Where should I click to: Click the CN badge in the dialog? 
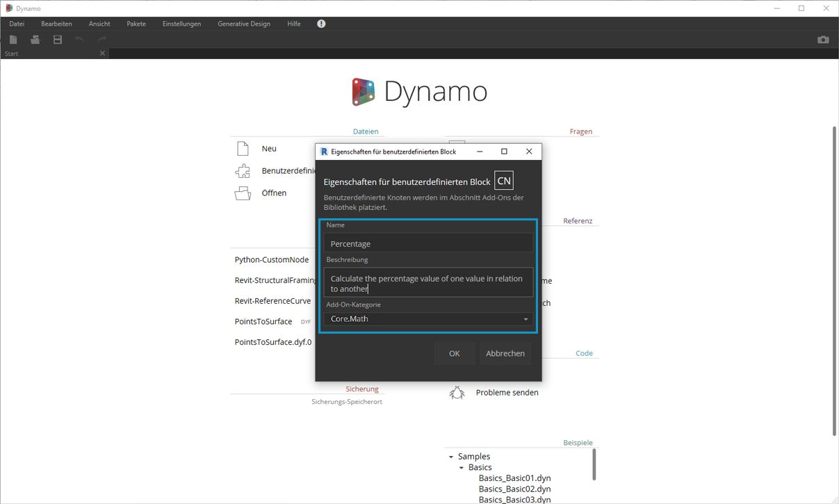click(x=504, y=181)
